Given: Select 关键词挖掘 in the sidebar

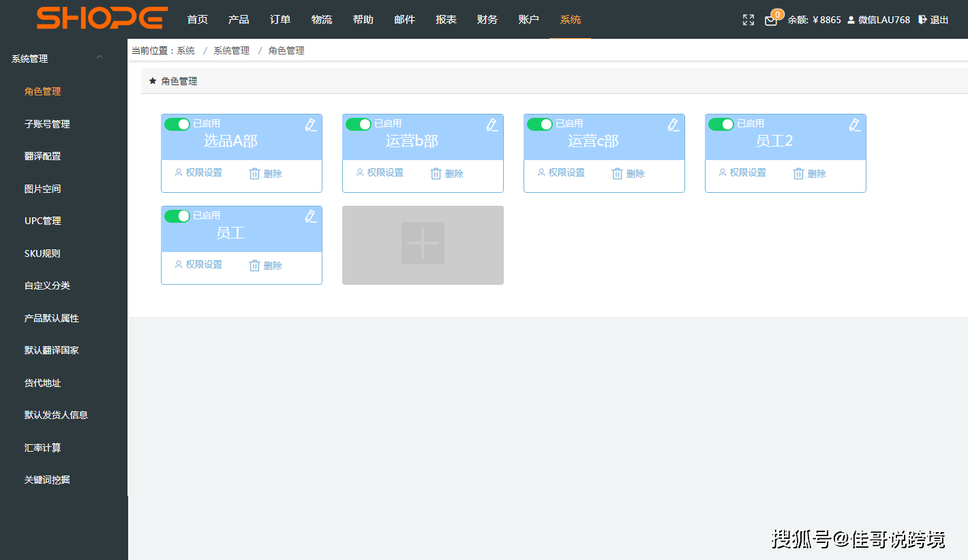Looking at the screenshot, I should (x=48, y=479).
